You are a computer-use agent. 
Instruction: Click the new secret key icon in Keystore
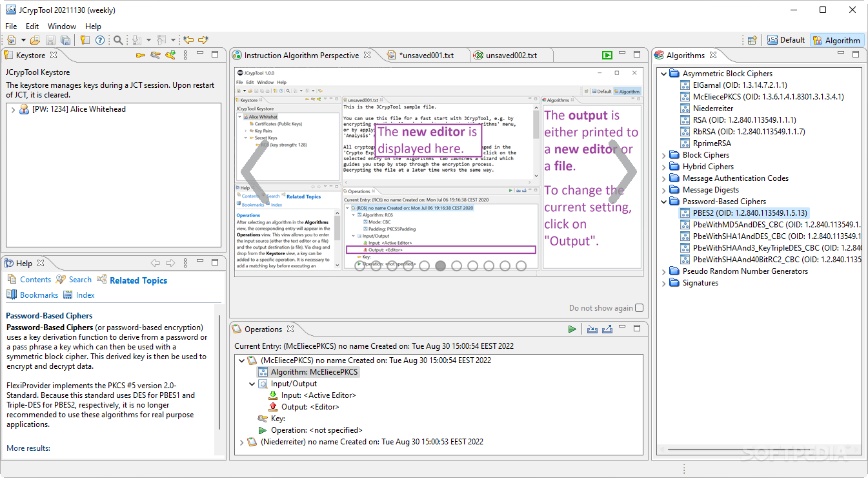pyautogui.click(x=141, y=56)
